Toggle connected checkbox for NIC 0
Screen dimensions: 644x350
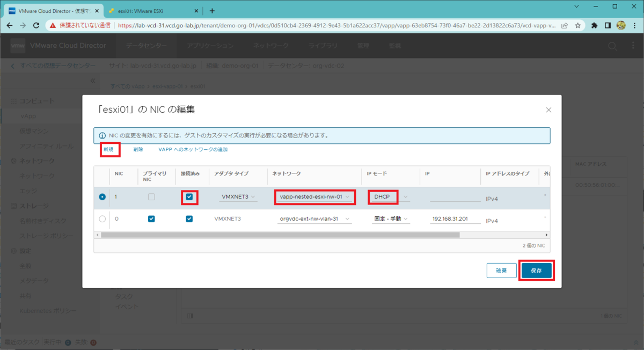click(x=189, y=218)
